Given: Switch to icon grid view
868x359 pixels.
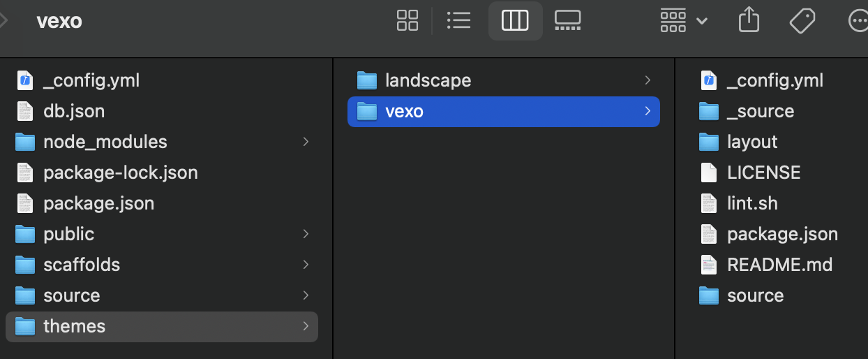Looking at the screenshot, I should pos(407,21).
